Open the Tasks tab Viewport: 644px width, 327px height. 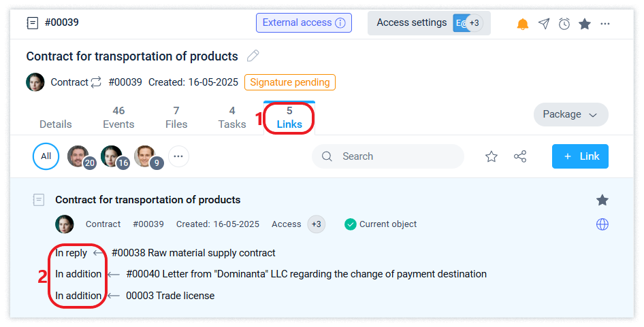[x=232, y=117]
